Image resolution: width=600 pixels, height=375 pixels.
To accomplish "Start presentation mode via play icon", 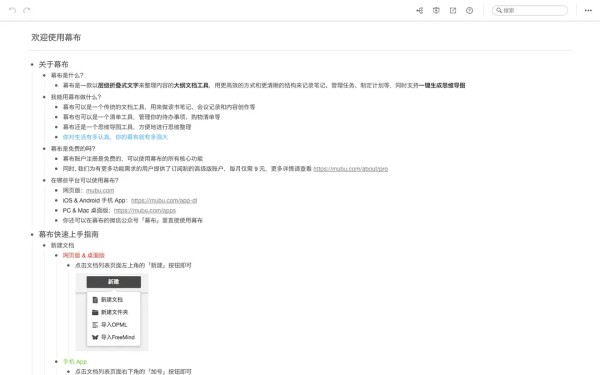I will [x=436, y=11].
